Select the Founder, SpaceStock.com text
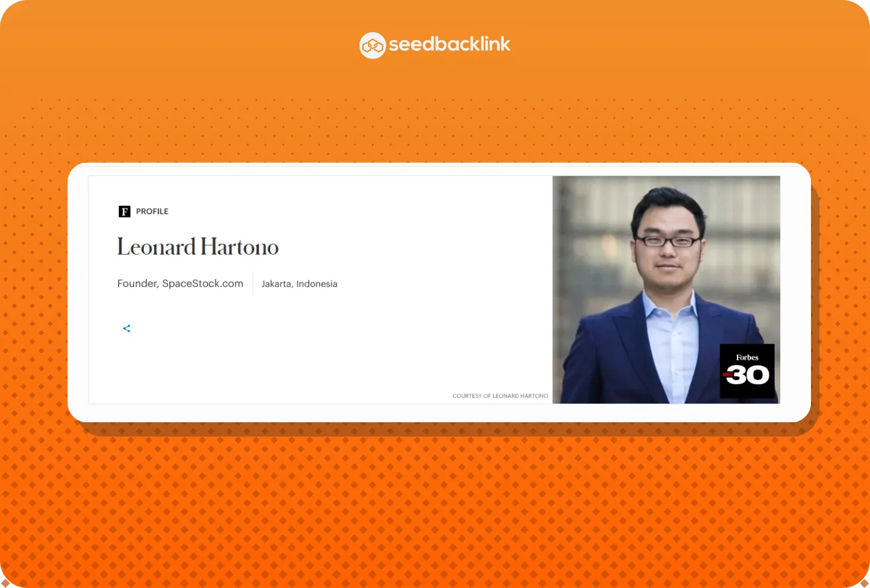870x588 pixels. click(180, 284)
